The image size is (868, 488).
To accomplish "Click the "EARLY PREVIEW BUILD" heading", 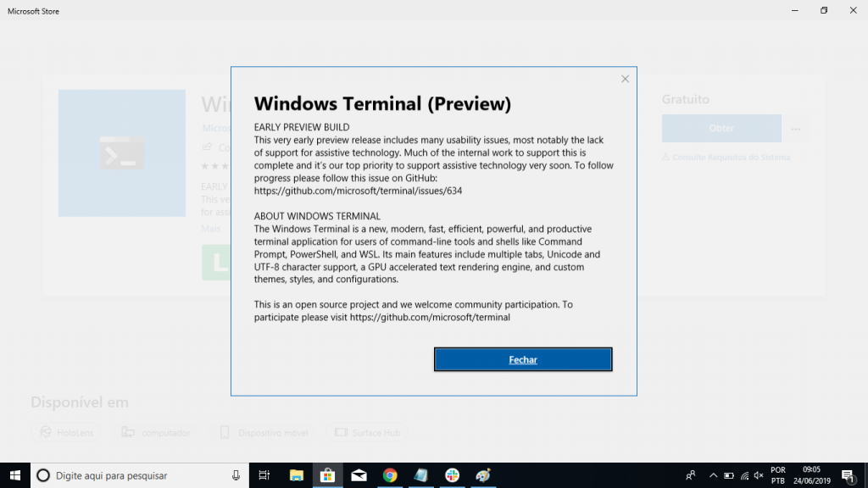I will point(302,127).
